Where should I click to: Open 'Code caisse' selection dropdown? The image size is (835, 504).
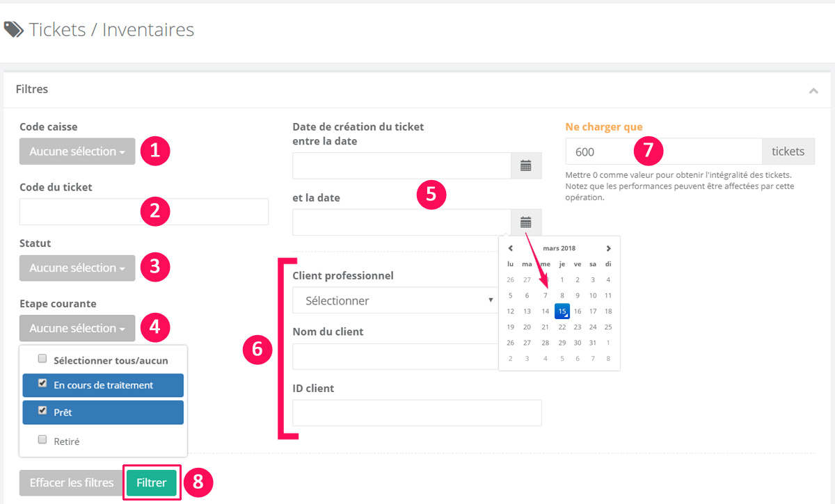(x=77, y=152)
